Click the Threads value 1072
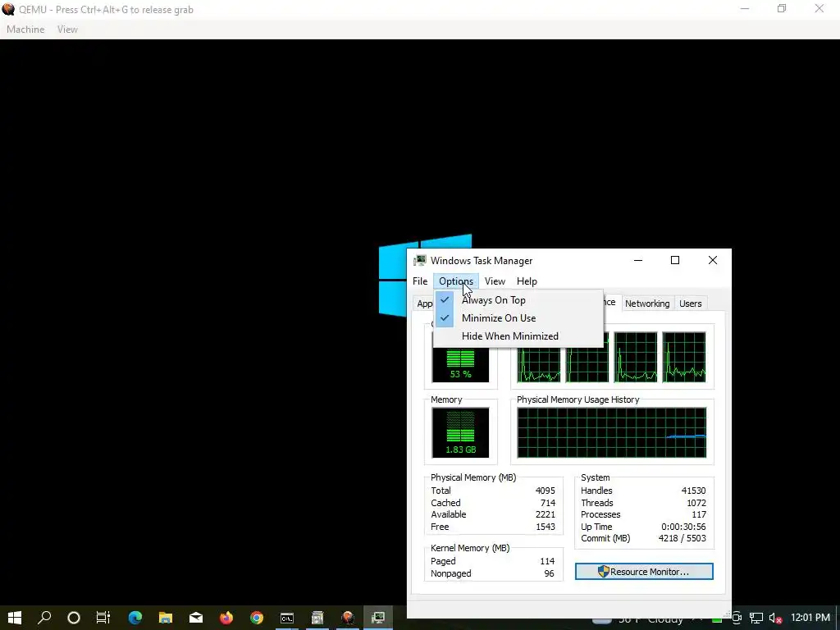Viewport: 840px width, 630px height. coord(696,503)
